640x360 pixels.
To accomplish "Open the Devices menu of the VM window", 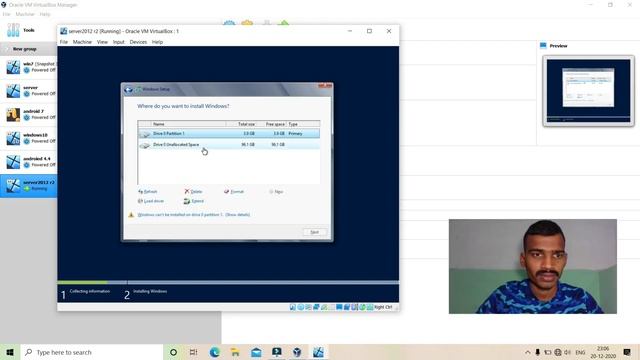I will (138, 42).
